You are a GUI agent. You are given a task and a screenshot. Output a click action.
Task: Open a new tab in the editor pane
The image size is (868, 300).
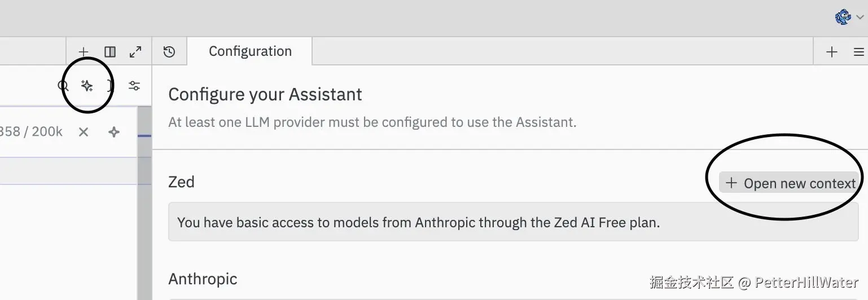point(84,52)
